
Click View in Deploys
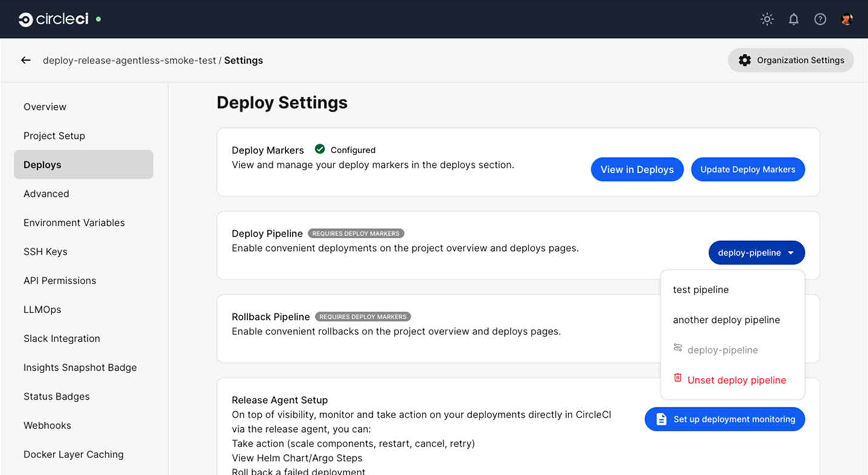637,169
